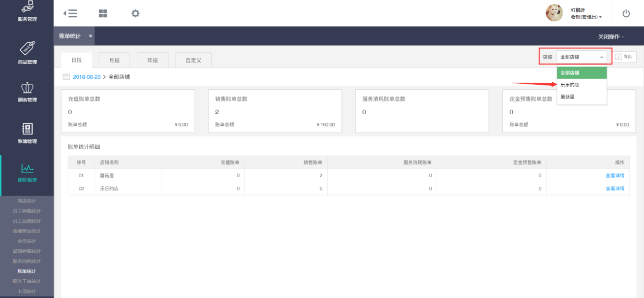Choose 乐乐的店 in dropdown list

click(x=582, y=85)
